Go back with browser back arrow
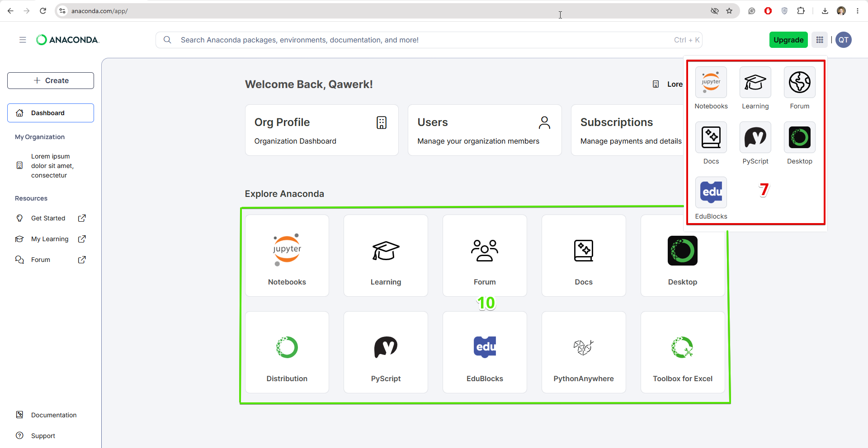This screenshot has height=448, width=868. point(10,11)
